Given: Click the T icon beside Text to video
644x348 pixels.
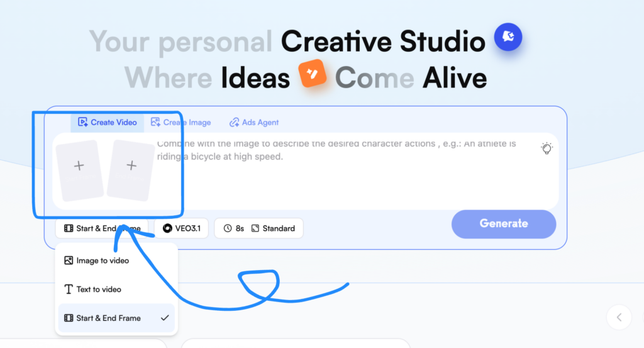Looking at the screenshot, I should tap(69, 289).
